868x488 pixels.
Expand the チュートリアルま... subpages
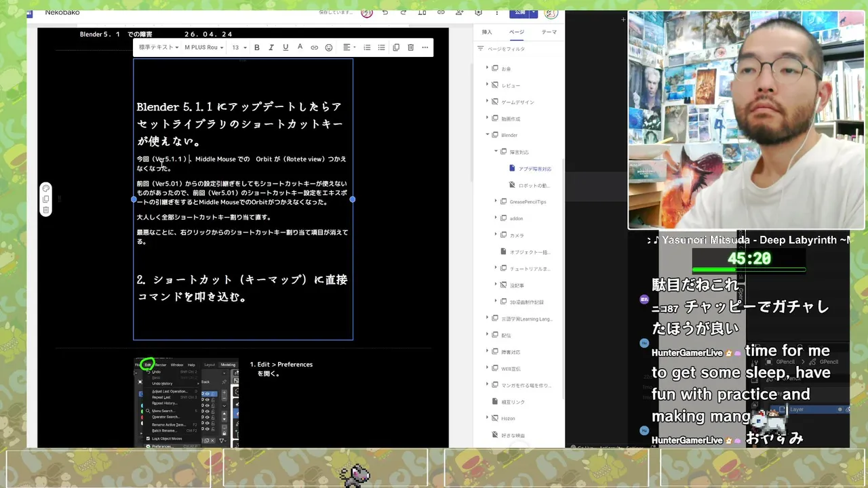click(x=496, y=268)
